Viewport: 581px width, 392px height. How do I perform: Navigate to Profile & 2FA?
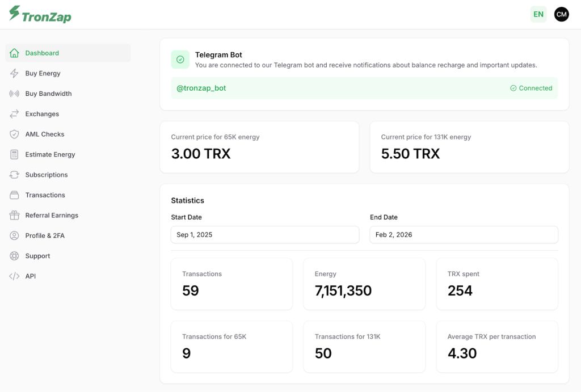(x=45, y=235)
